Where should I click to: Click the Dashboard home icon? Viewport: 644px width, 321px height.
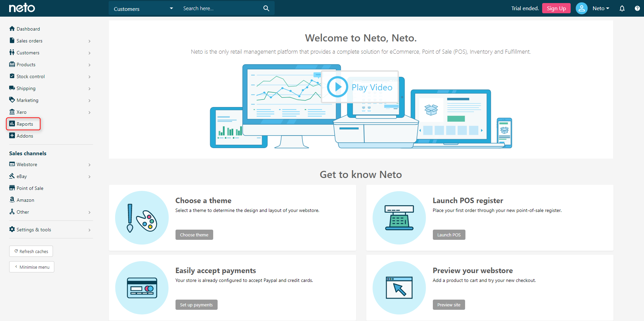coord(12,29)
